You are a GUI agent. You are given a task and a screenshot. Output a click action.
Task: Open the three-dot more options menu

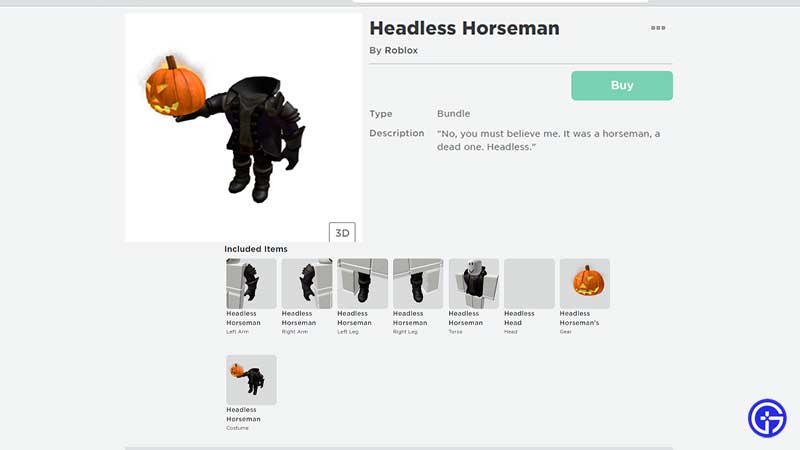[x=658, y=28]
